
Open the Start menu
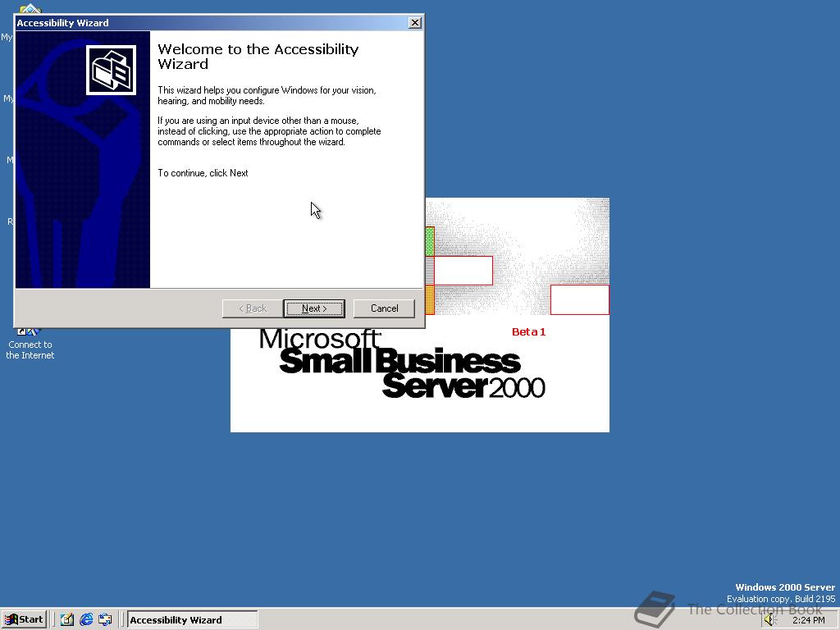[24, 620]
